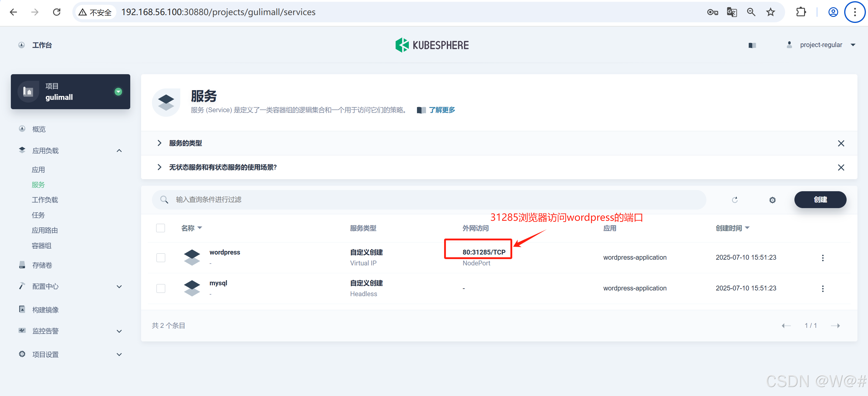Click the 应用负载 sidebar layers icon
This screenshot has height=396, width=868.
coord(22,150)
